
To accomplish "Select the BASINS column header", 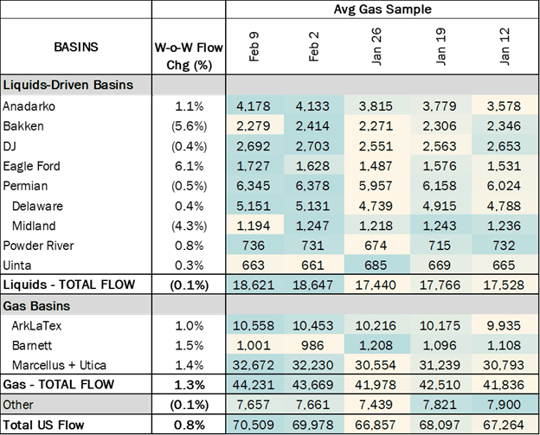I will click(x=76, y=47).
